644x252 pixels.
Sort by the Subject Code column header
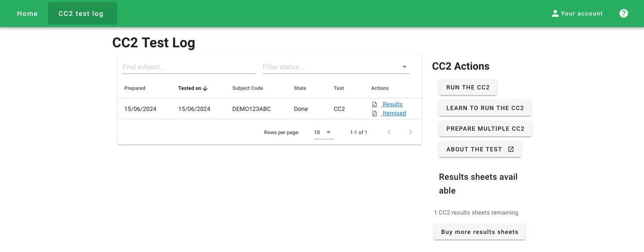point(247,88)
